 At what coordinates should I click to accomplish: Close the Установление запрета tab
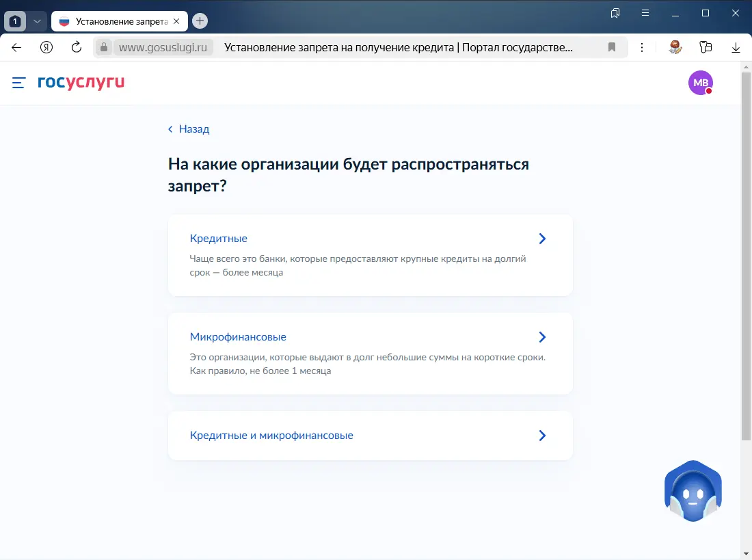[x=176, y=21]
